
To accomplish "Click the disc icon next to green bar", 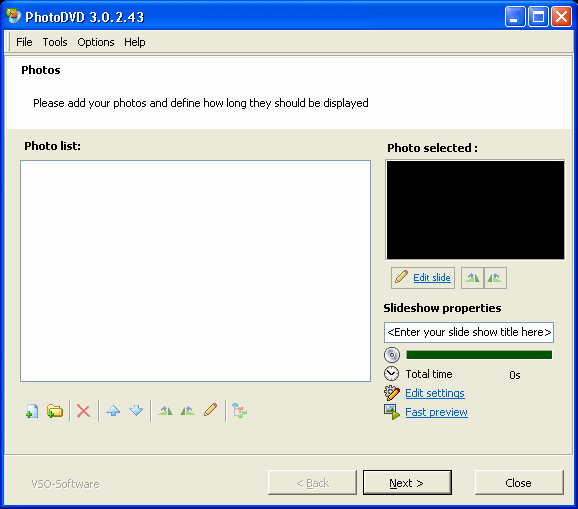I will (391, 355).
